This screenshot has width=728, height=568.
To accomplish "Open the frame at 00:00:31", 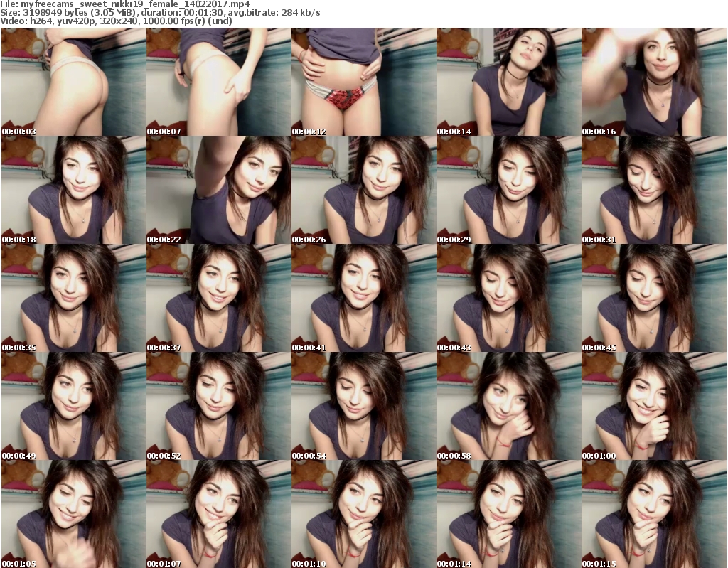I will (654, 190).
